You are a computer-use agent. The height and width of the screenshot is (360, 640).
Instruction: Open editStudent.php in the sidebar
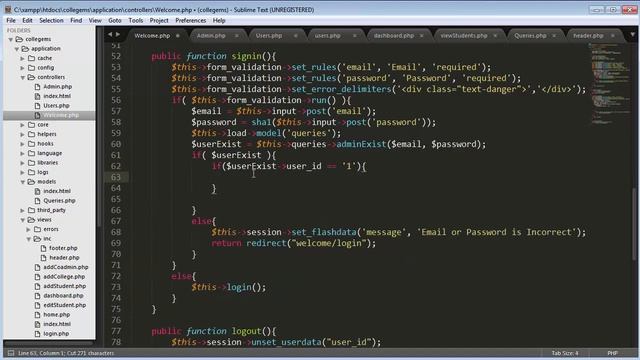click(64, 305)
